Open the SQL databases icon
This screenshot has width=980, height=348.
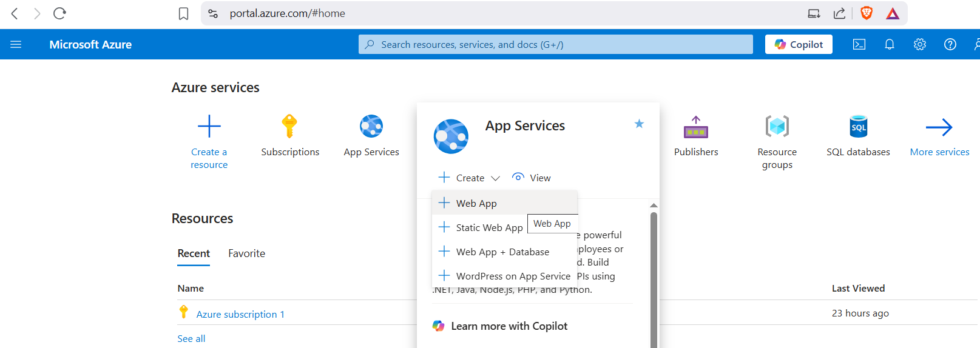[x=859, y=126]
